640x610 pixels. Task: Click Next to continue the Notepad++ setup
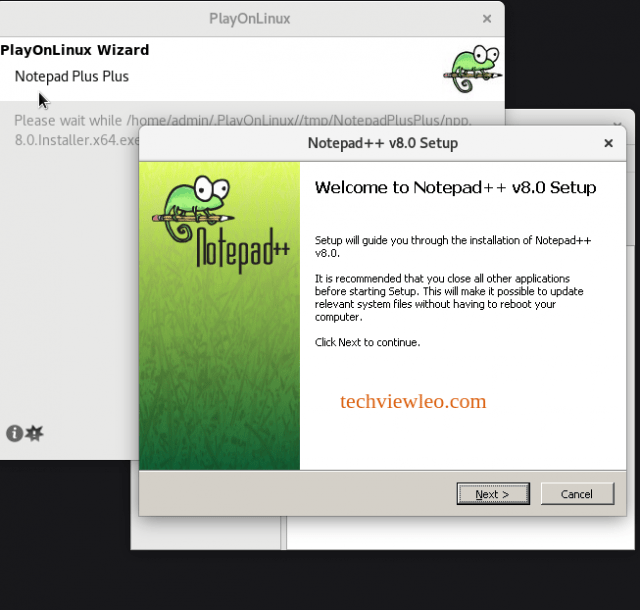click(x=493, y=494)
